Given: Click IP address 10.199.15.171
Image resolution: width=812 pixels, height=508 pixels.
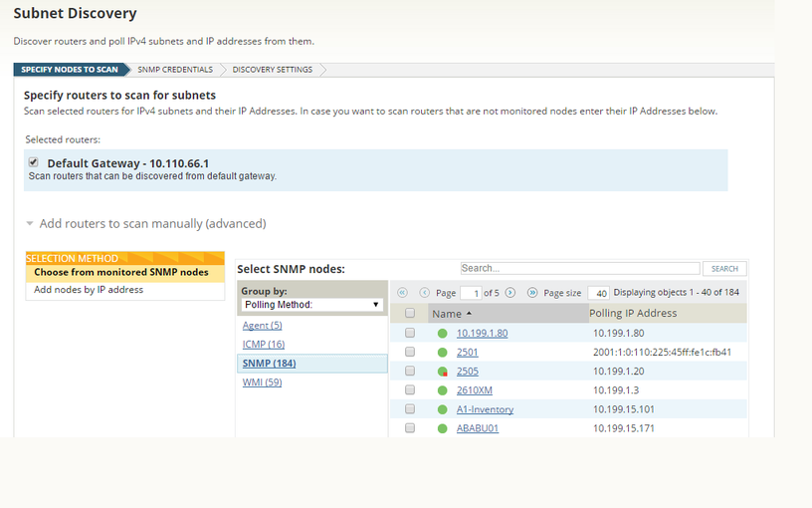Looking at the screenshot, I should 624,428.
